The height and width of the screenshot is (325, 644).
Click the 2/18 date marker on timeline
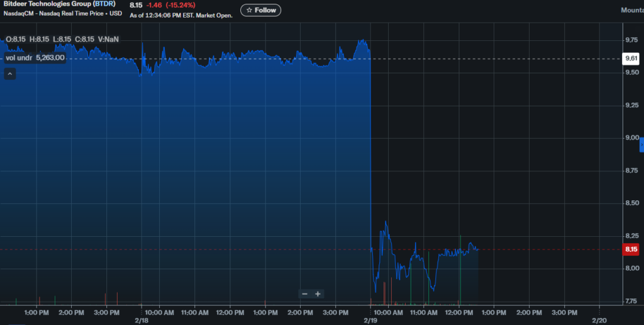click(141, 320)
